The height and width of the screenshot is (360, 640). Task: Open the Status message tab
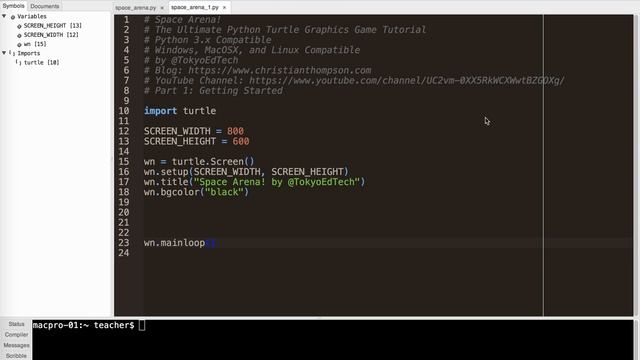pos(16,324)
